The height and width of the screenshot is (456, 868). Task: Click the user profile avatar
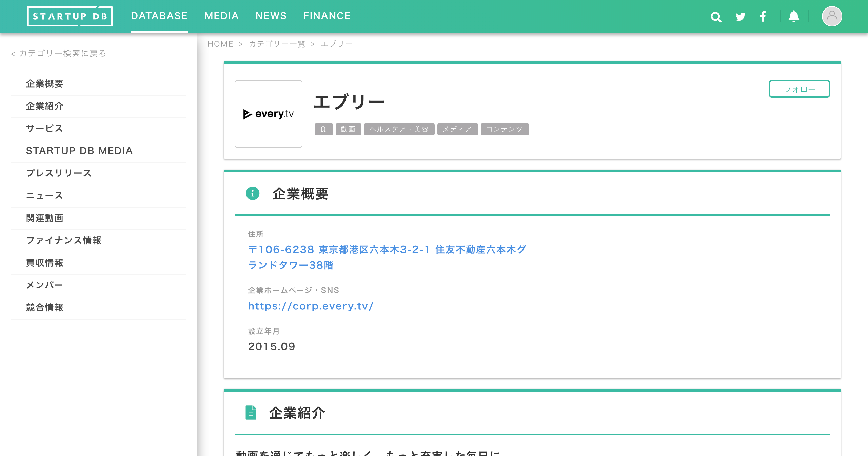click(x=832, y=16)
